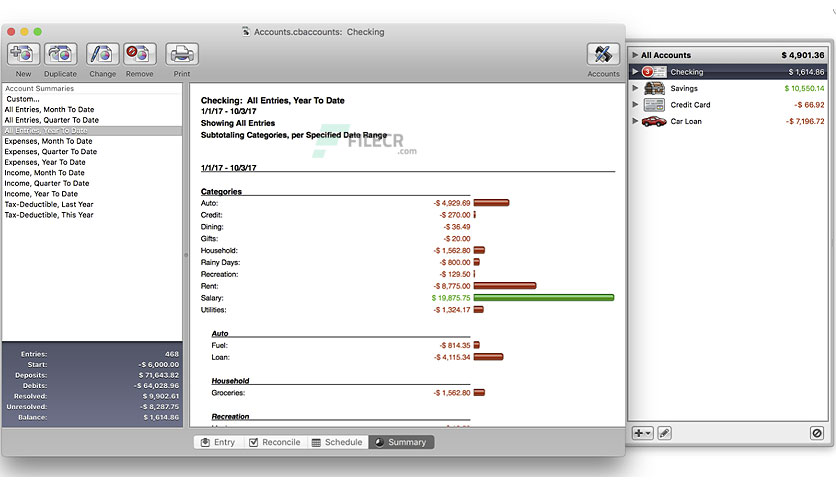836x484 pixels.
Task: Click the Change toolbar icon
Action: coord(102,54)
